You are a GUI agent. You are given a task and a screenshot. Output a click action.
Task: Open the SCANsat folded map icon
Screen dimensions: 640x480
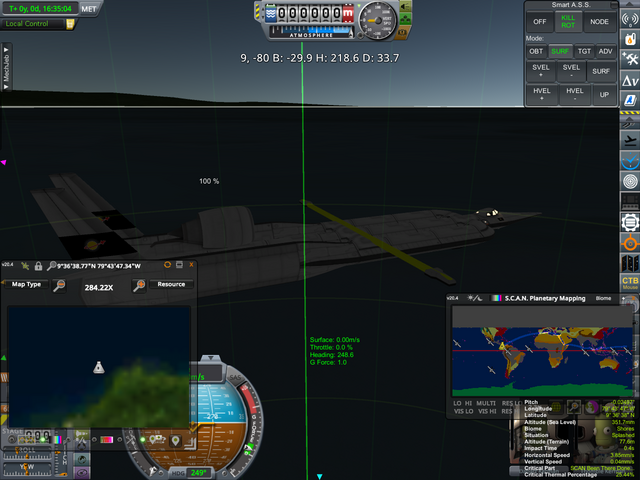pyautogui.click(x=630, y=263)
